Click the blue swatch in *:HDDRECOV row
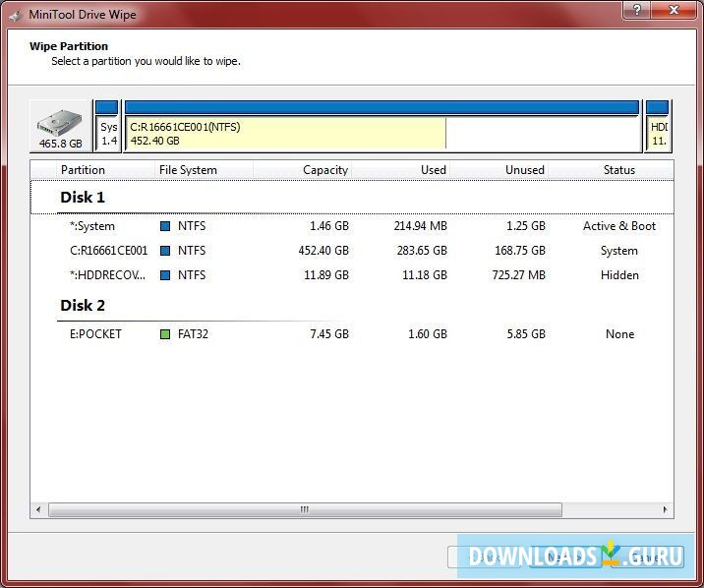The height and width of the screenshot is (588, 704). (165, 275)
